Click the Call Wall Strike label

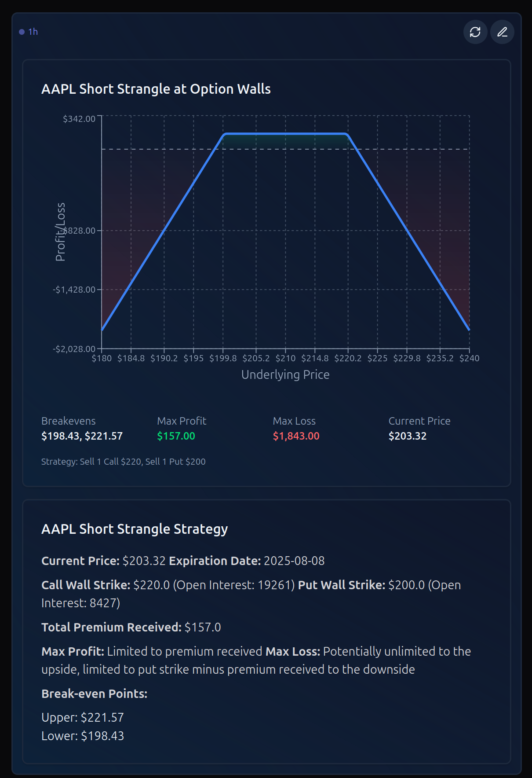pos(86,585)
